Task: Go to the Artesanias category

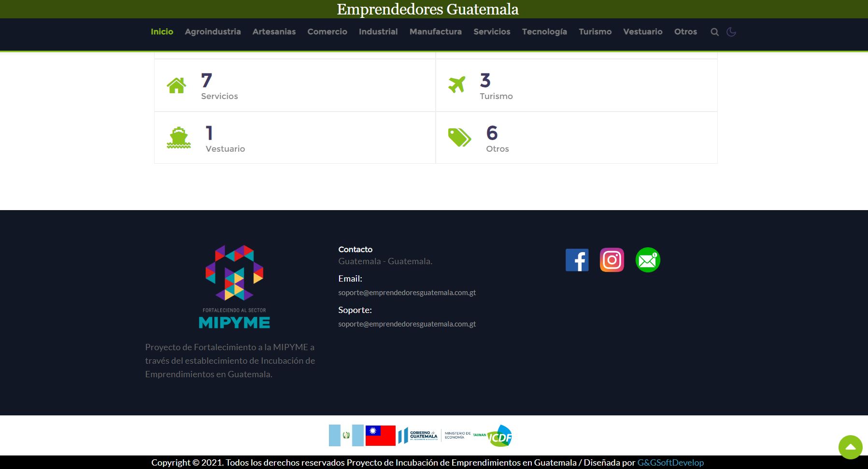Action: pyautogui.click(x=274, y=32)
